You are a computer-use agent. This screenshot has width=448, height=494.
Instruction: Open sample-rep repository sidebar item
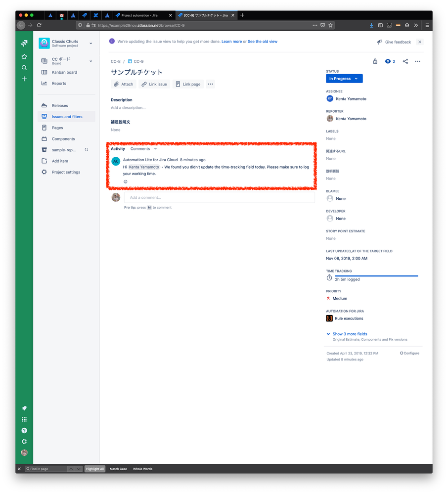tap(66, 150)
